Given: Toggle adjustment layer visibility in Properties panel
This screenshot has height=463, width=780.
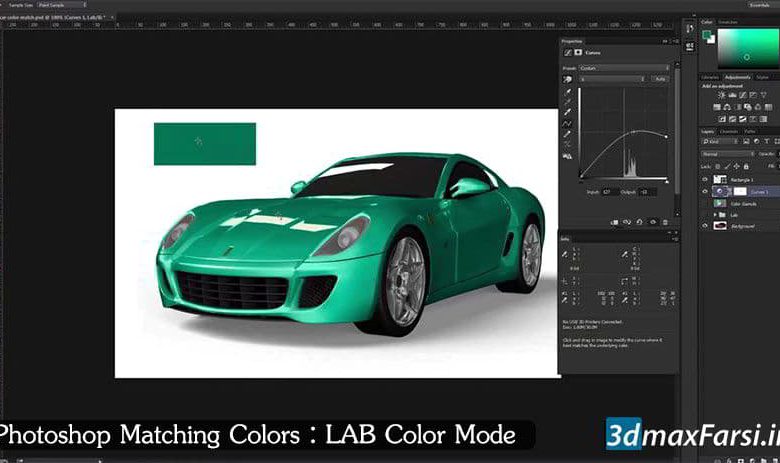Looking at the screenshot, I should click(653, 222).
